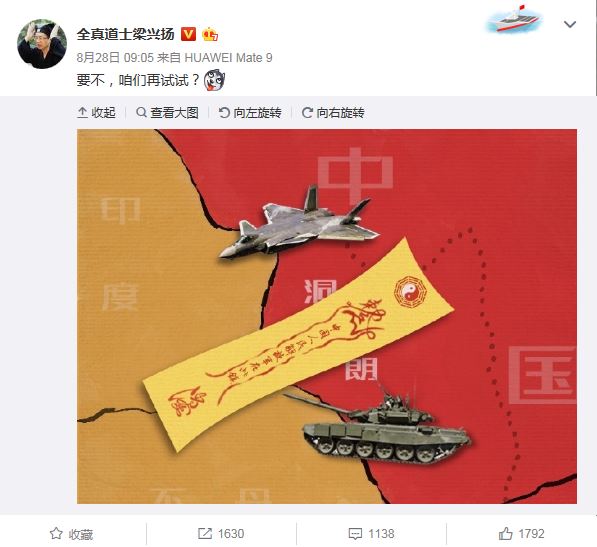
Task: Toggle favorite with the 收藏 star
Action: pos(72,534)
